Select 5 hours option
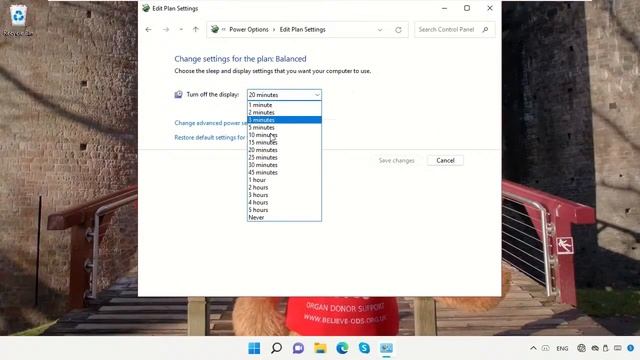This screenshot has height=360, width=640. pyautogui.click(x=284, y=210)
